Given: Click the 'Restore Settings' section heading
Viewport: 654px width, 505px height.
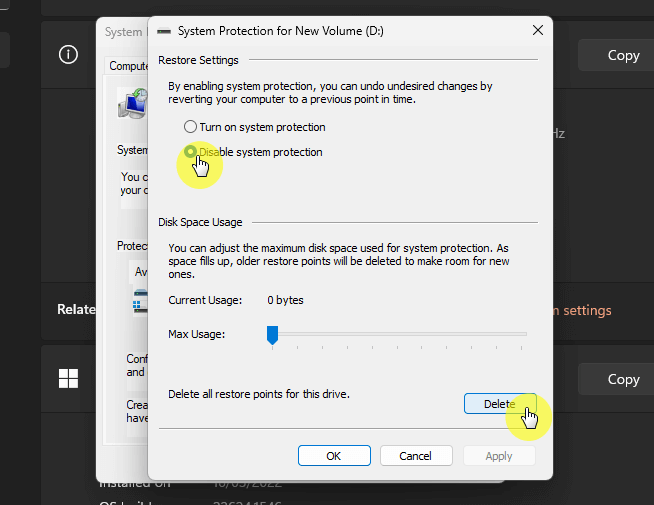Looking at the screenshot, I should tap(198, 60).
